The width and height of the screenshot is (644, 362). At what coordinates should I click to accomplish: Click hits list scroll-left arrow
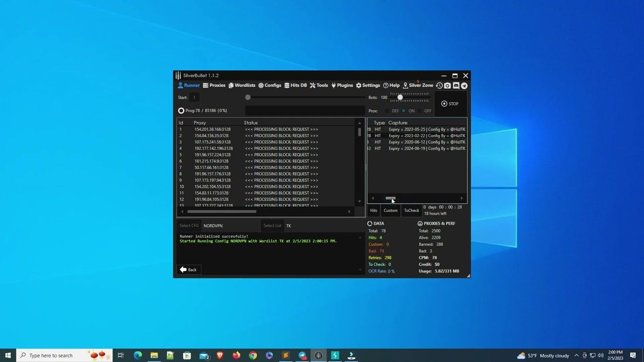coord(372,198)
